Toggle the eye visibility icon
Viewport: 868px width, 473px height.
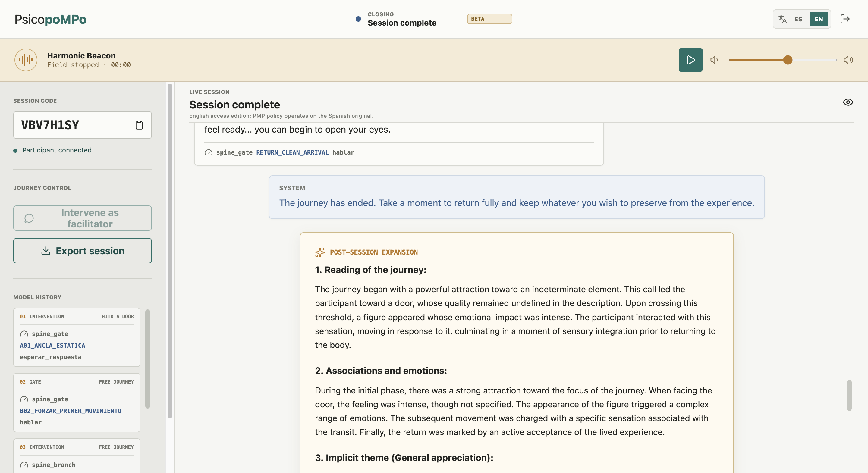pos(848,102)
